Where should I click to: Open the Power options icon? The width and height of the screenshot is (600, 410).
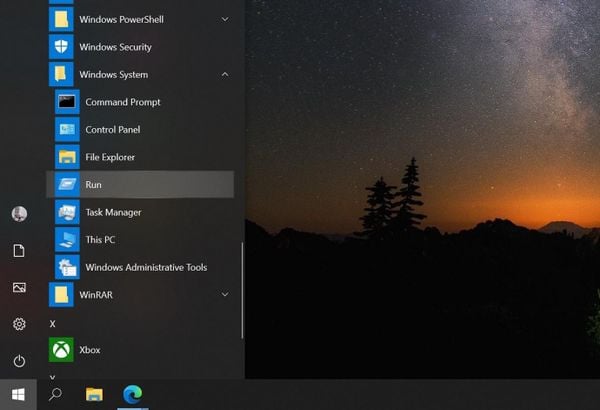tap(19, 361)
